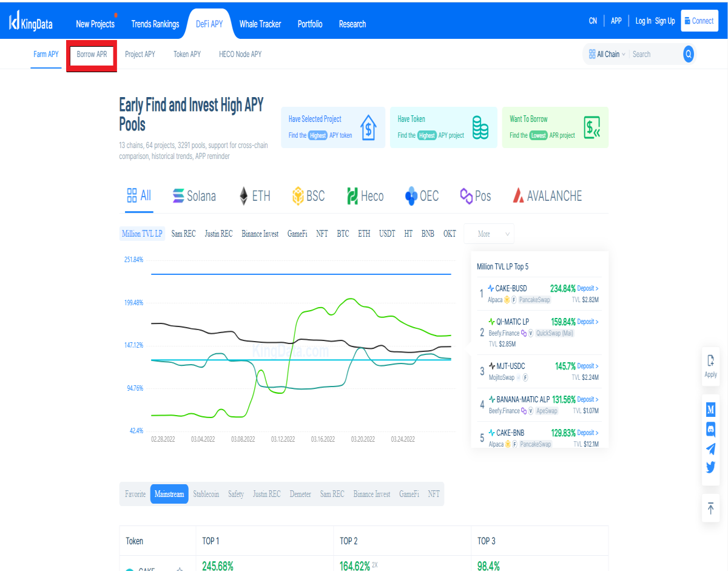The image size is (728, 571).
Task: Toggle the Million TVL LP filter
Action: tap(142, 234)
